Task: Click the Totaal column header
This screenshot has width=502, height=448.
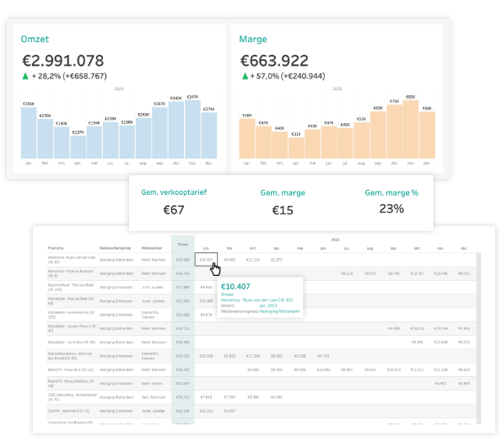Action: tap(183, 245)
